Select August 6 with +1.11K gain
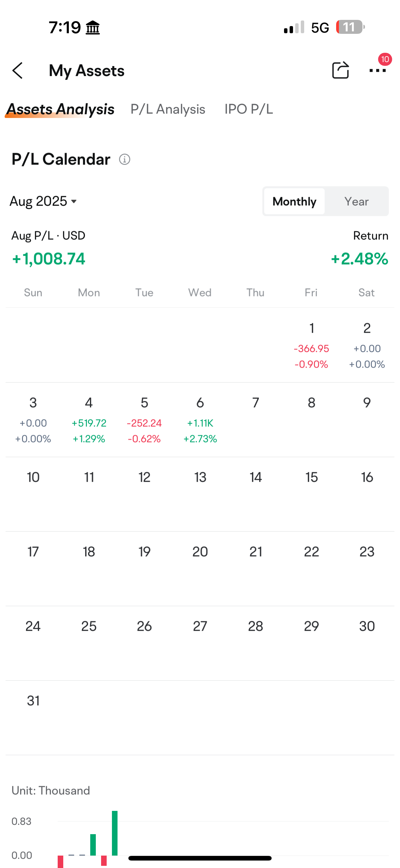The height and width of the screenshot is (868, 400). (x=200, y=420)
